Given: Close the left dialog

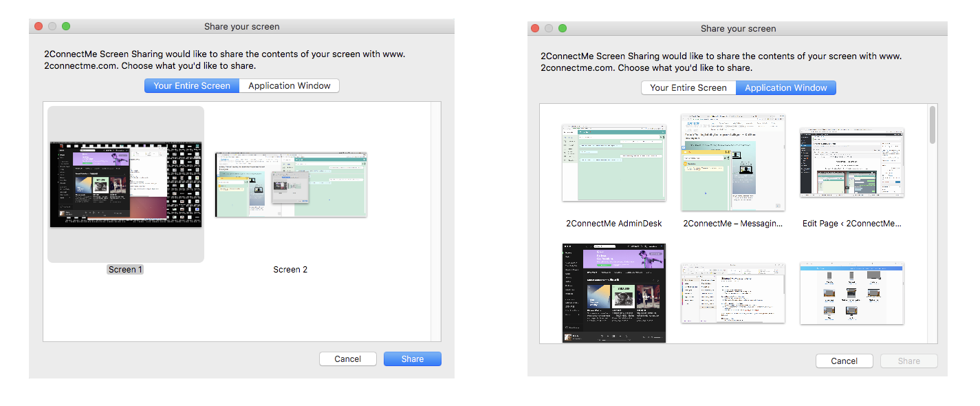Looking at the screenshot, I should coord(39,25).
